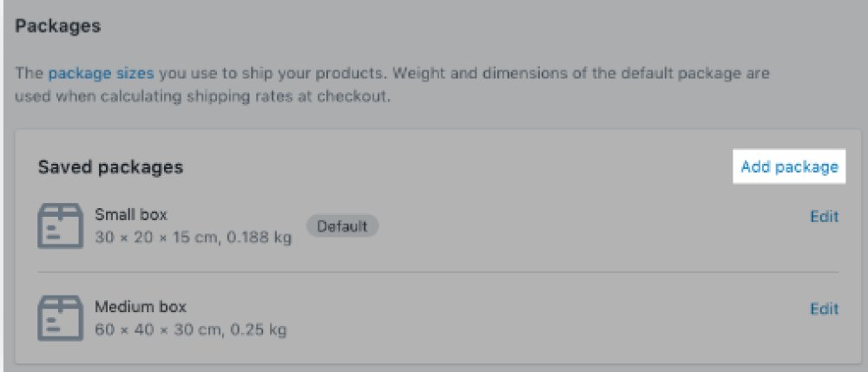Select the Medium box package name
868x372 pixels.
tap(141, 307)
